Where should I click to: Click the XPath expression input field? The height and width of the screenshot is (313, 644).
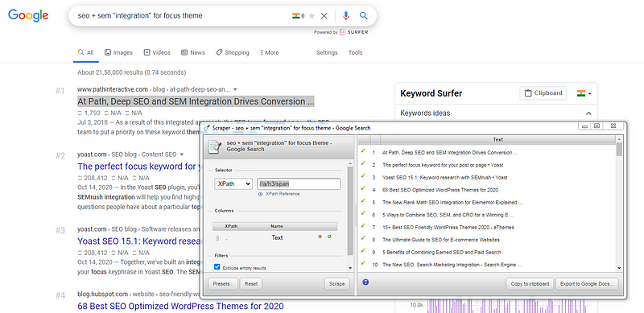299,183
